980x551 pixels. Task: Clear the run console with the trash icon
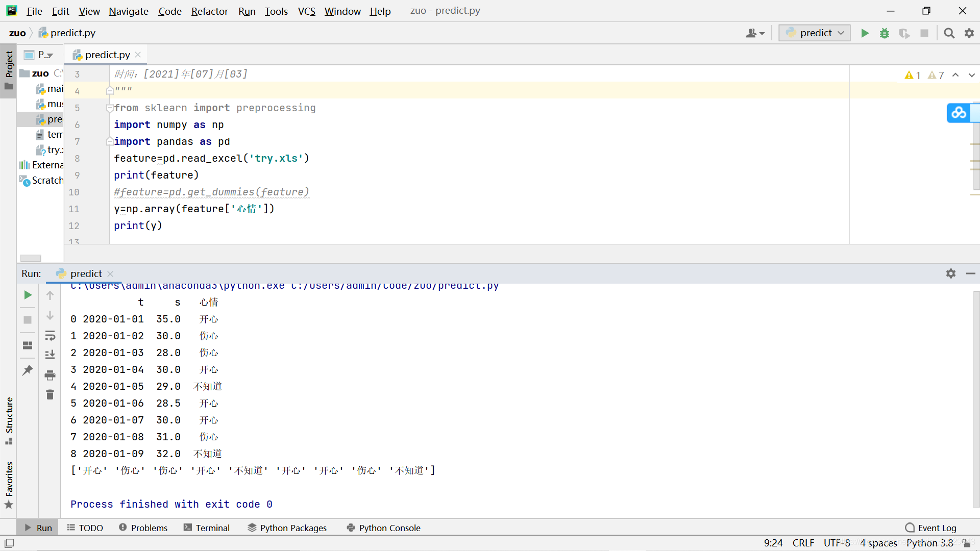[50, 394]
